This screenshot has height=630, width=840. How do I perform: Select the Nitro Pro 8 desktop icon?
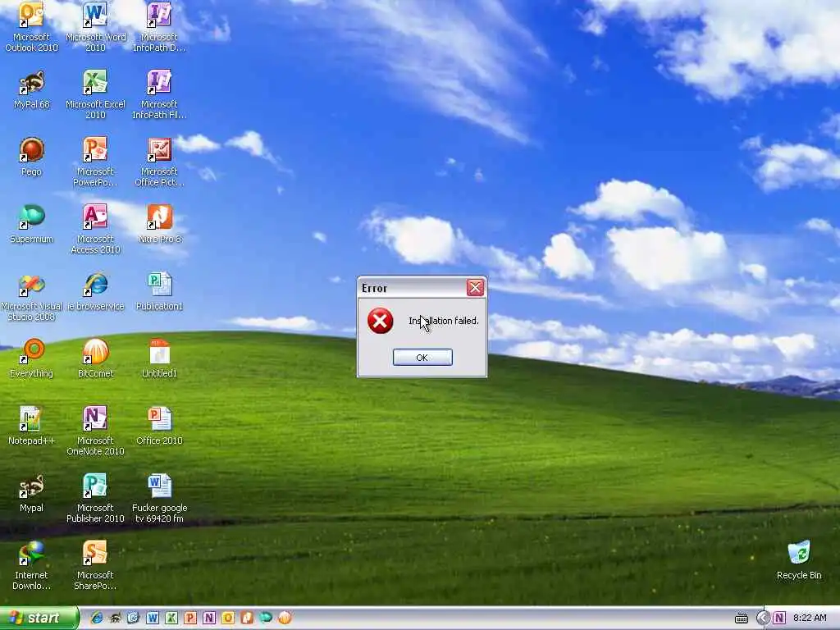tap(159, 225)
